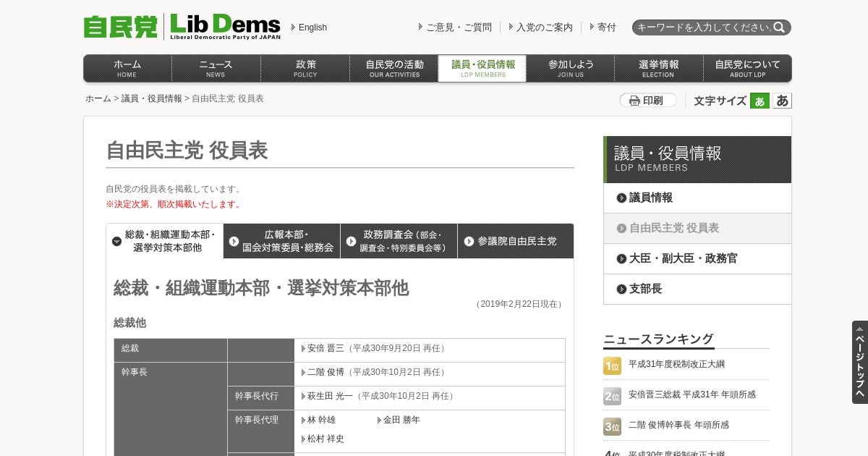Click the 3位 ranking badge
The image size is (868, 456).
612,426
